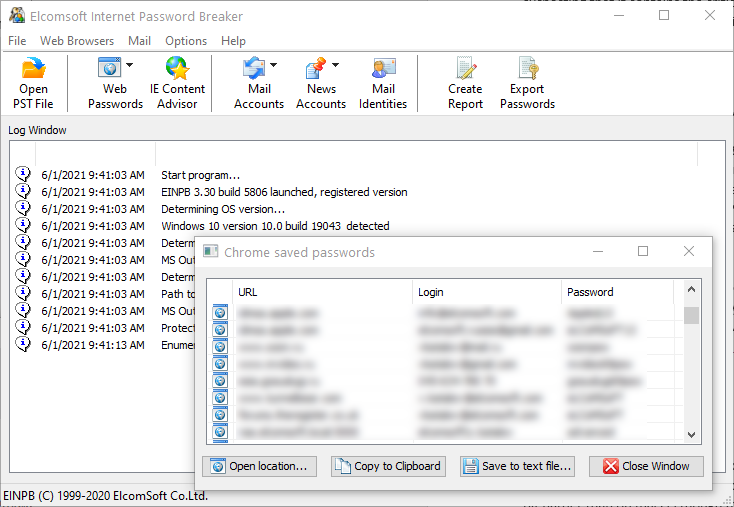
Task: Click the Chrome saved passwords title bar icon
Action: pyautogui.click(x=211, y=251)
